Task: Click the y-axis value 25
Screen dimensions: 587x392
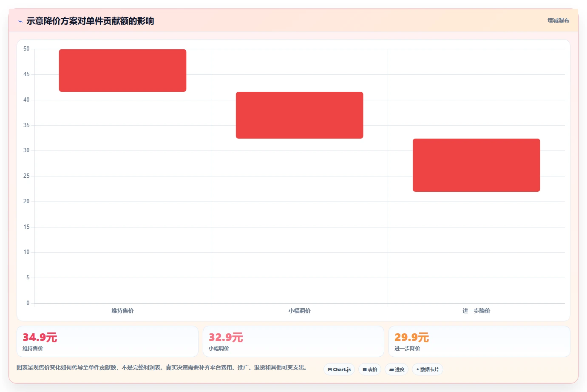Action: (x=26, y=176)
